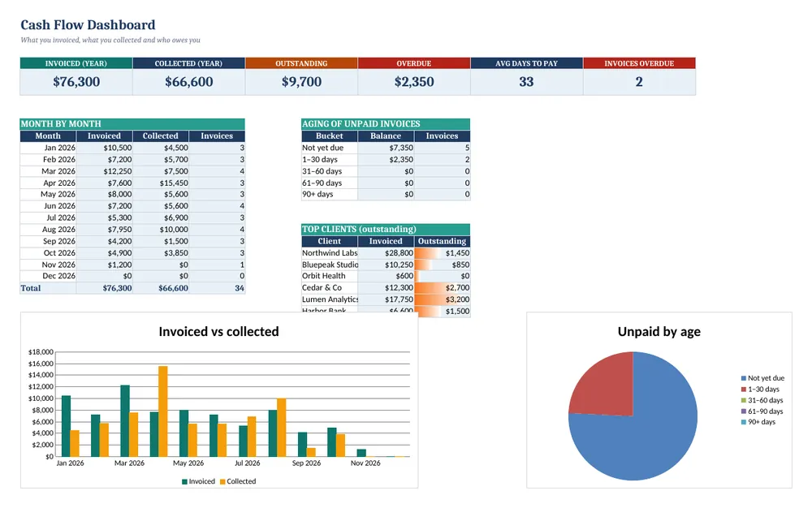Click the 'Unpaid by age' chart title
Screen dimensions: 812x508
[x=659, y=332]
